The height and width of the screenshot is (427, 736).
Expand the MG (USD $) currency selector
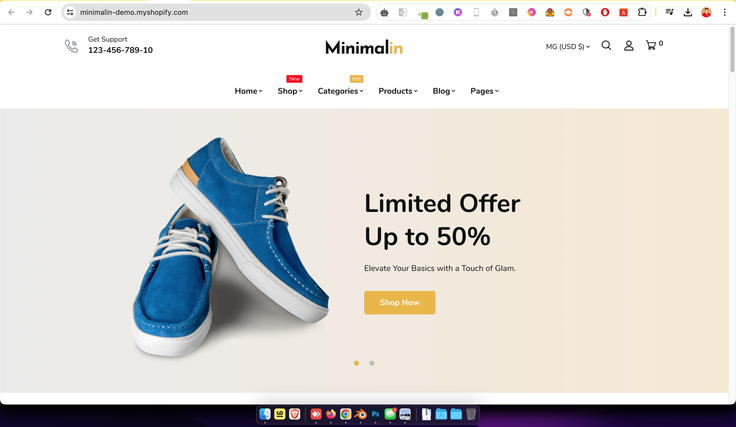click(x=567, y=46)
